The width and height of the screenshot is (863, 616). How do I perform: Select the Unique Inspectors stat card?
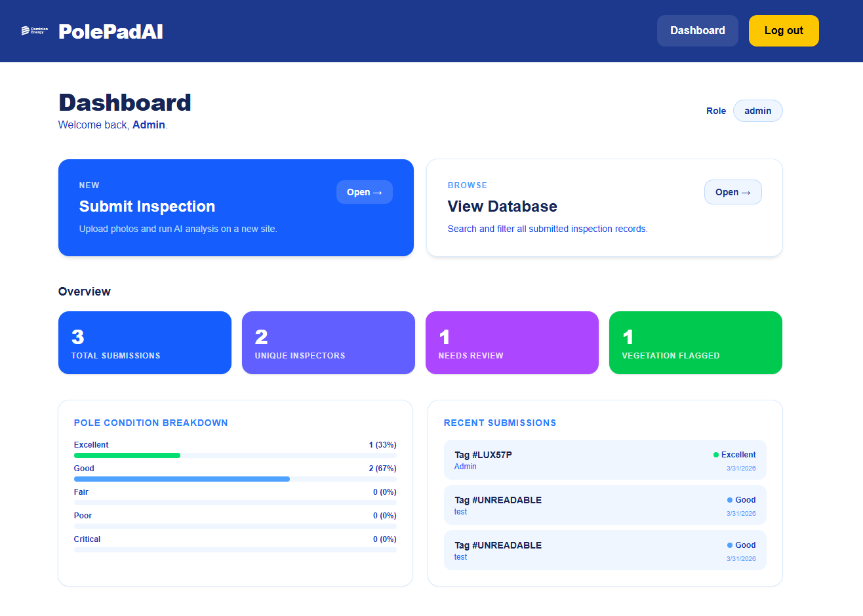(328, 342)
